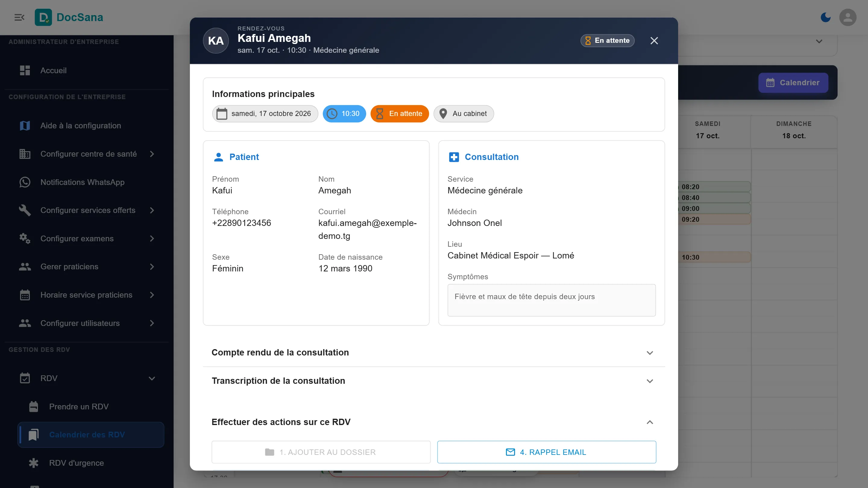The image size is (868, 488).
Task: Click the calendar icon for Horaire service
Action: tap(25, 295)
